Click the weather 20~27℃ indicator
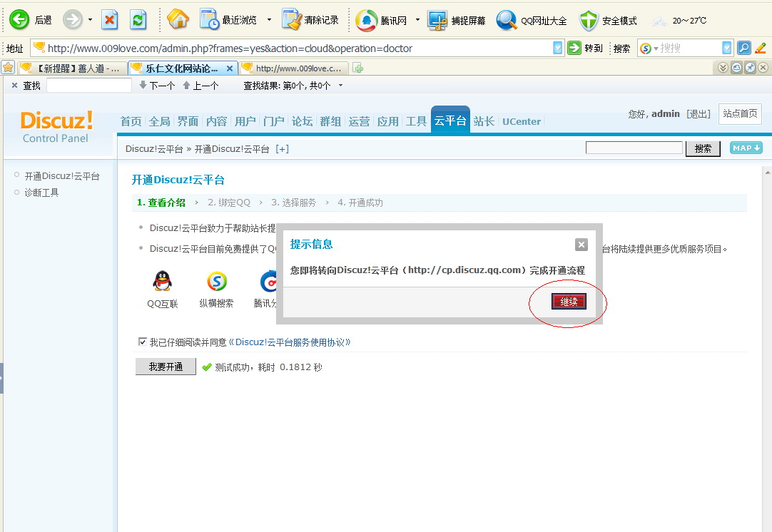The height and width of the screenshot is (532, 772). 679,21
